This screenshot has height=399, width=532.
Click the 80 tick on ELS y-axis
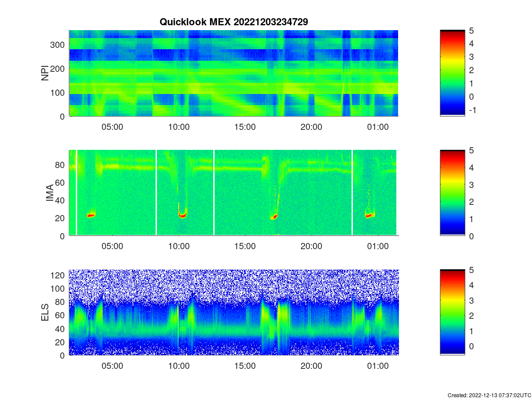61,302
